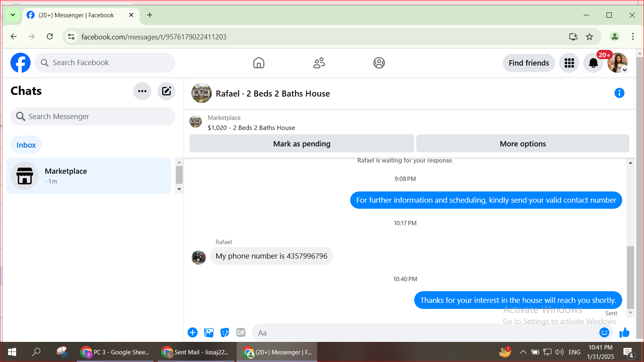Screen dimensions: 644x362
Task: Open the account profile picture menu
Action: click(617, 63)
